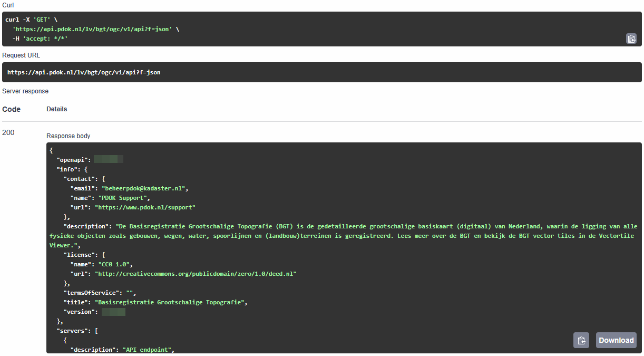Click the Response body label
The image size is (644, 356).
coord(68,136)
